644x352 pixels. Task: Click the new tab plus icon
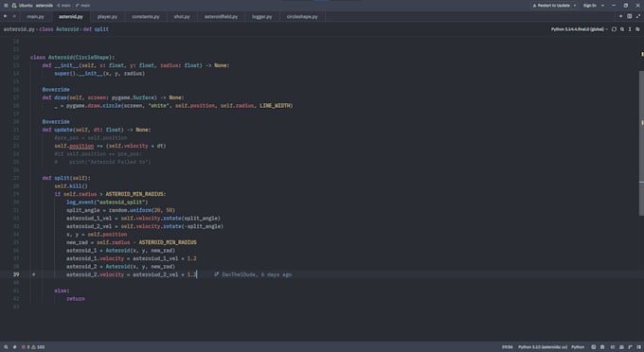coord(620,16)
